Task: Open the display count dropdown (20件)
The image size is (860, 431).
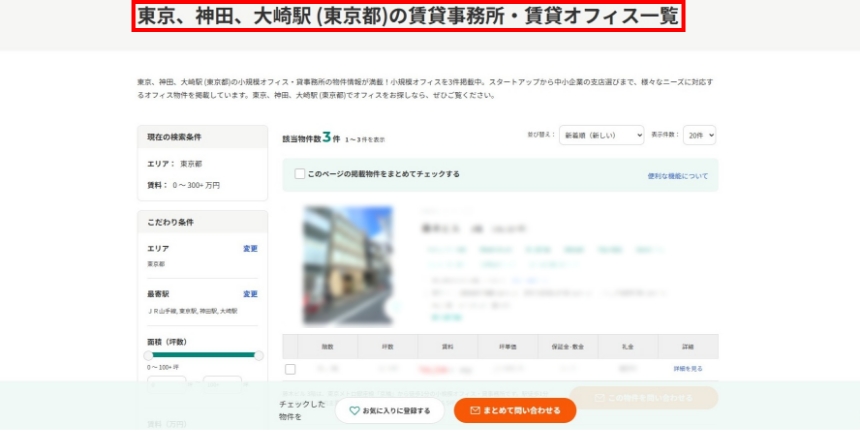Action: tap(699, 135)
